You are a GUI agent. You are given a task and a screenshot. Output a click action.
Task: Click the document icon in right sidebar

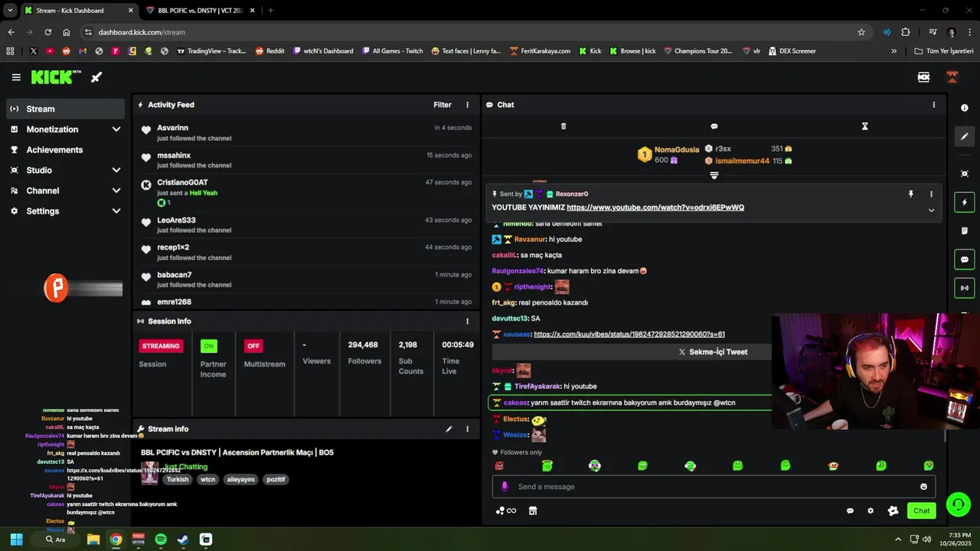click(x=965, y=231)
